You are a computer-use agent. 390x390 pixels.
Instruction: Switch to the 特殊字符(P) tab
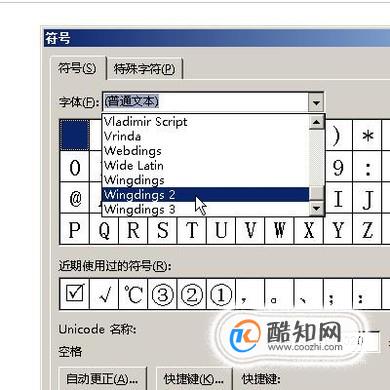coord(144,69)
